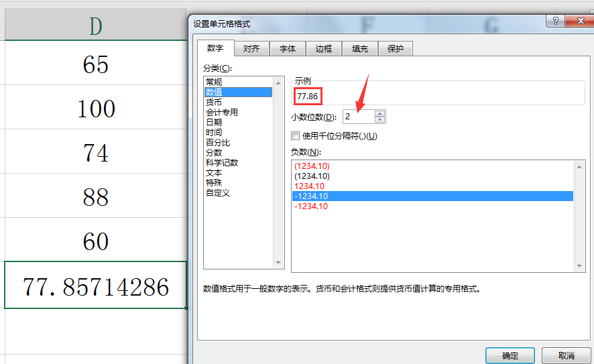The image size is (594, 364).
Task: Select red 1234.10 negative format
Action: tap(432, 186)
